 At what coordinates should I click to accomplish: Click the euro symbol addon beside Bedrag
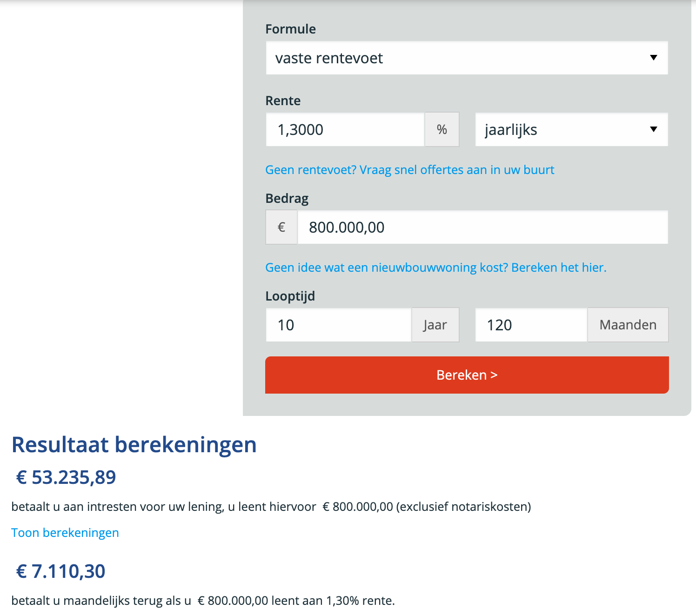pyautogui.click(x=281, y=227)
